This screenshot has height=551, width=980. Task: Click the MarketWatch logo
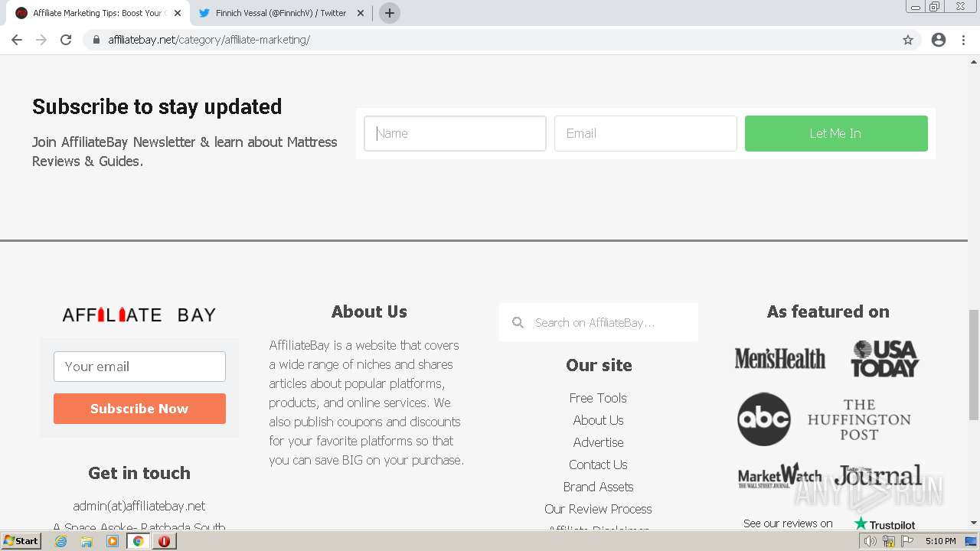779,476
